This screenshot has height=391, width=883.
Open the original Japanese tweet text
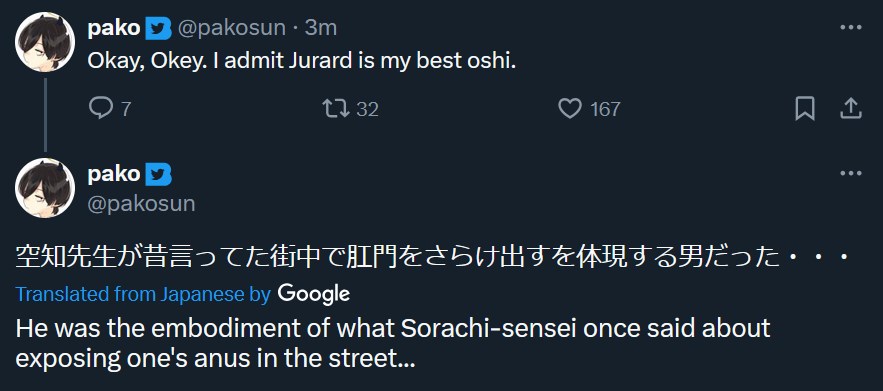tap(432, 259)
